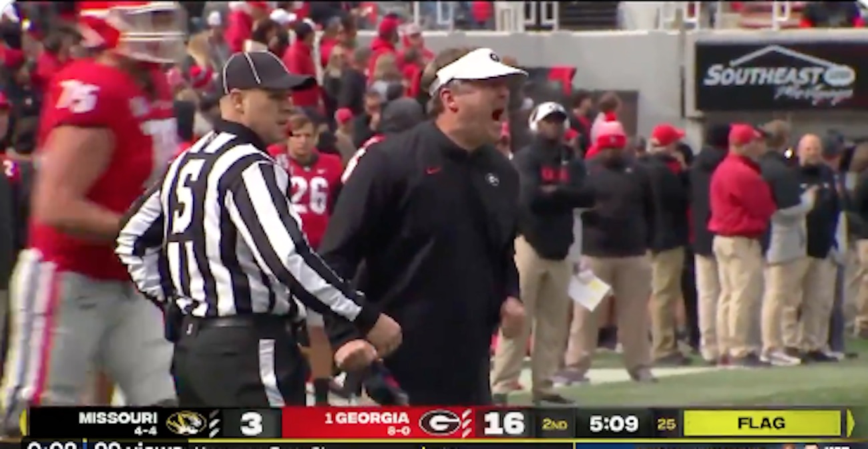Image resolution: width=868 pixels, height=449 pixels.
Task: Click the 25 play clock number
Action: [664, 424]
